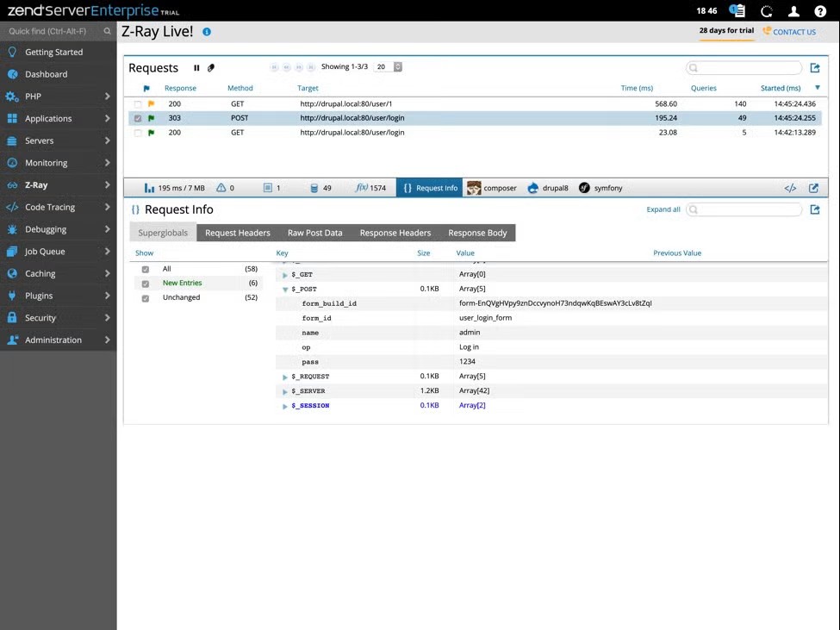Open the database queries panel showing 49

tap(320, 188)
